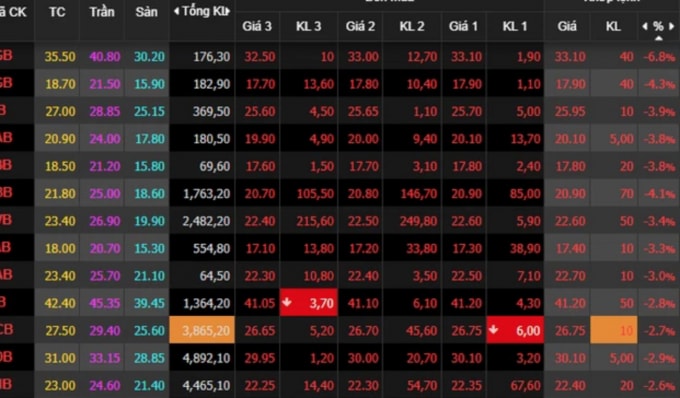Click the right arrow beside Tổng KL header
680x398 pixels.
click(x=228, y=12)
